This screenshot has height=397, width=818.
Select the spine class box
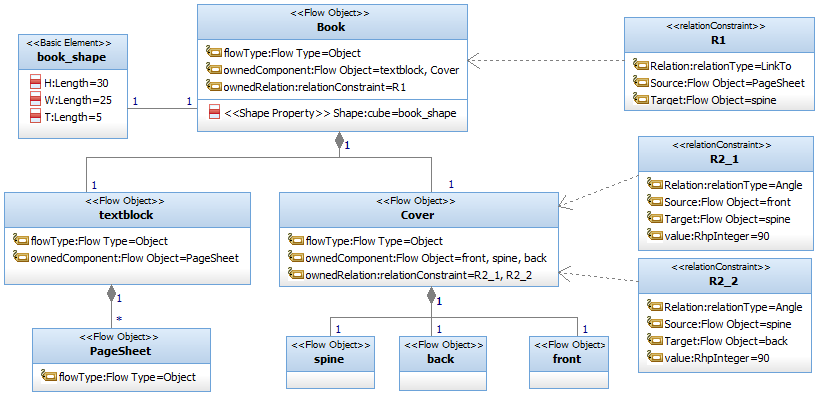pyautogui.click(x=330, y=363)
